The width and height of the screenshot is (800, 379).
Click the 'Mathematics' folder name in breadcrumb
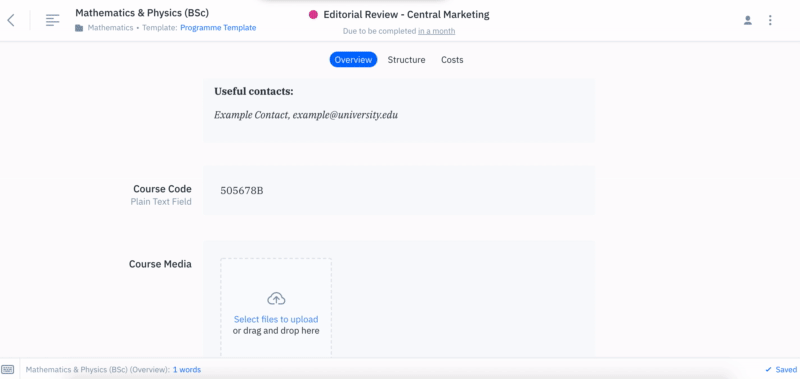110,28
